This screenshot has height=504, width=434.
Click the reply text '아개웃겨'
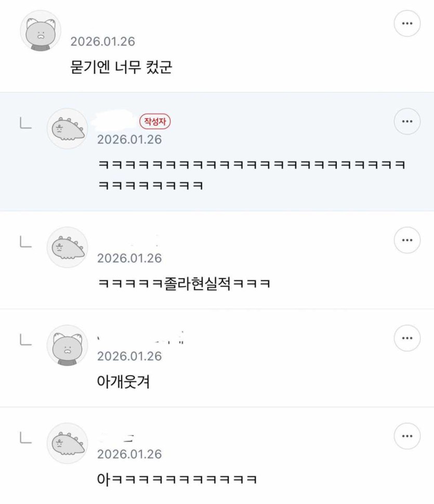(124, 382)
